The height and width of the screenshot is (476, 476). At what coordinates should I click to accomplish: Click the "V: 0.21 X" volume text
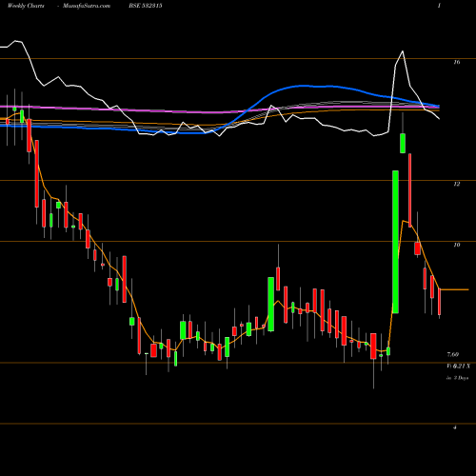coord(458,367)
